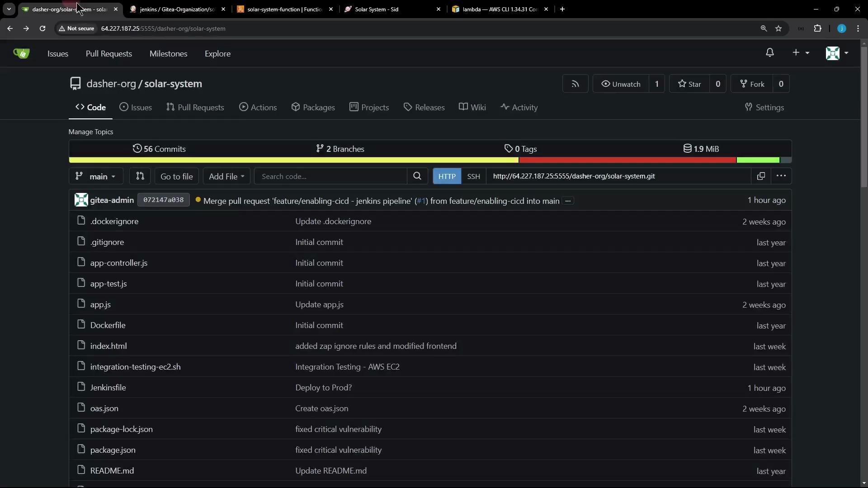Screen dimensions: 868x488
Task: Open top navigation Issues
Action: [x=58, y=54]
